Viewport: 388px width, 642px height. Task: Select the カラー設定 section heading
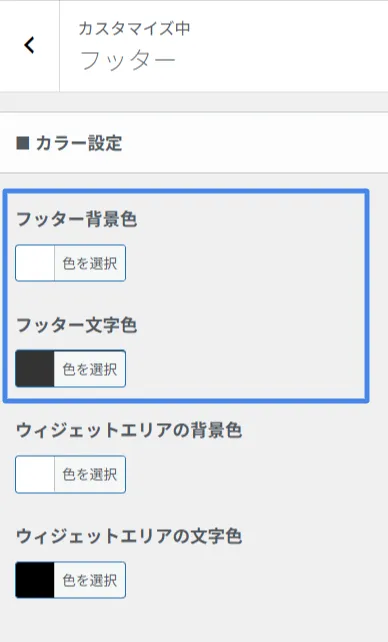79,143
